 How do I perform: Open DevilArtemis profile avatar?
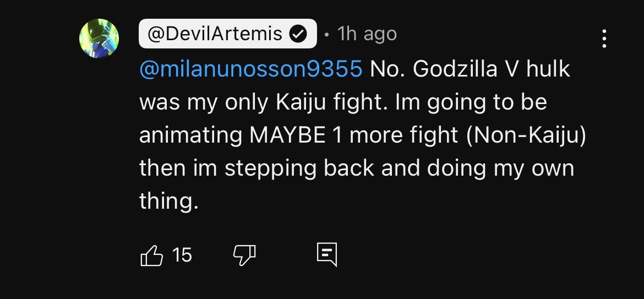[x=99, y=39]
